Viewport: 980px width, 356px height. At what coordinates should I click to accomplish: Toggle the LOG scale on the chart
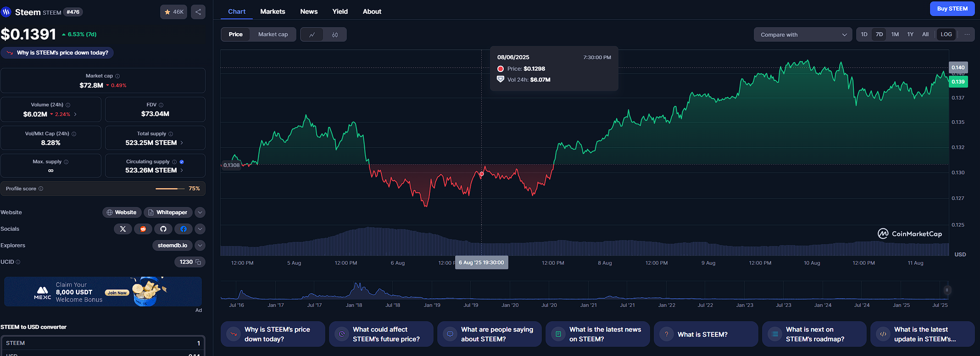pyautogui.click(x=946, y=34)
